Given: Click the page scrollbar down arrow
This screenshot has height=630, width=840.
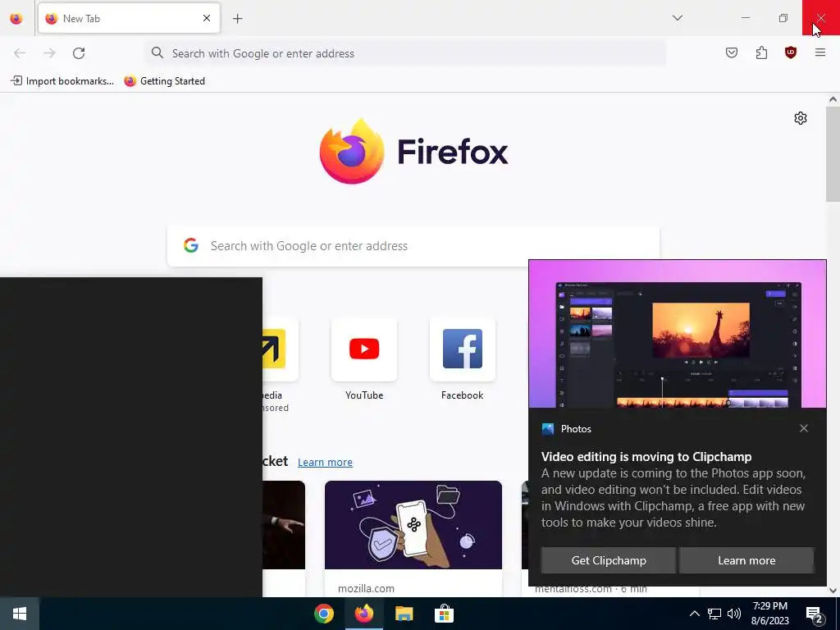Looking at the screenshot, I should [833, 591].
